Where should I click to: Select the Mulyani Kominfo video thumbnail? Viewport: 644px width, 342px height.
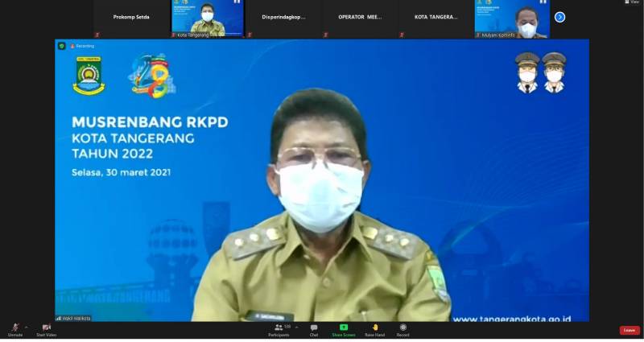tap(512, 18)
